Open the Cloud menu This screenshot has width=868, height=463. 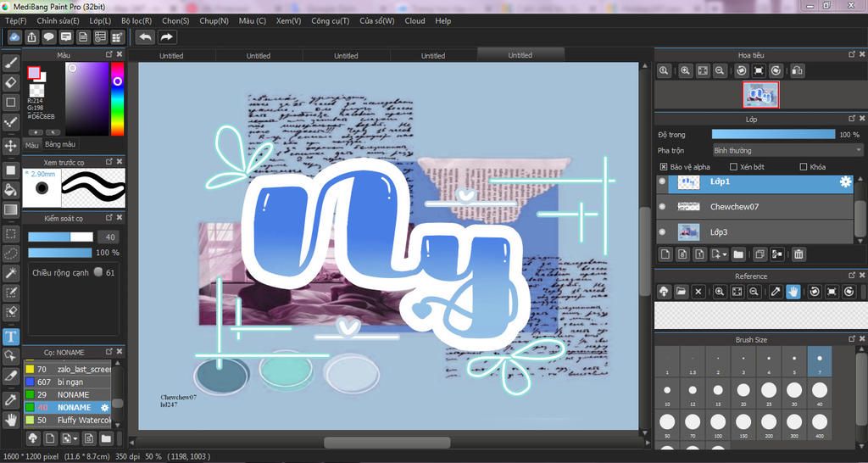(x=415, y=20)
